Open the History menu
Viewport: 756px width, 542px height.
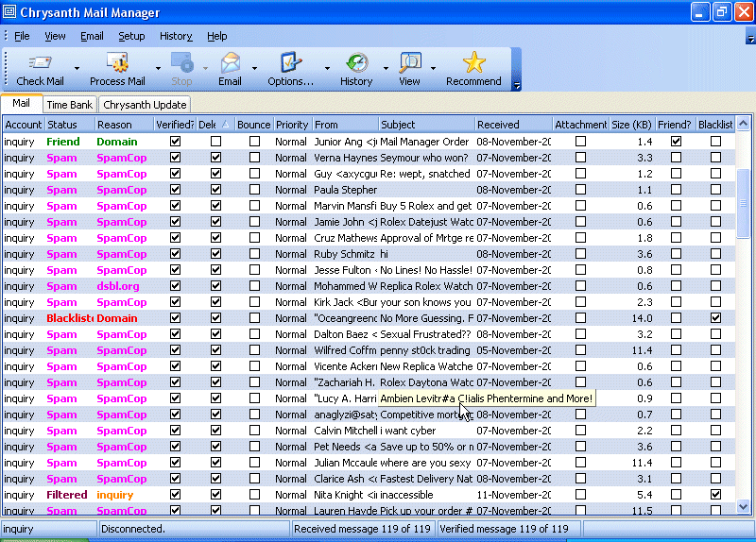176,36
